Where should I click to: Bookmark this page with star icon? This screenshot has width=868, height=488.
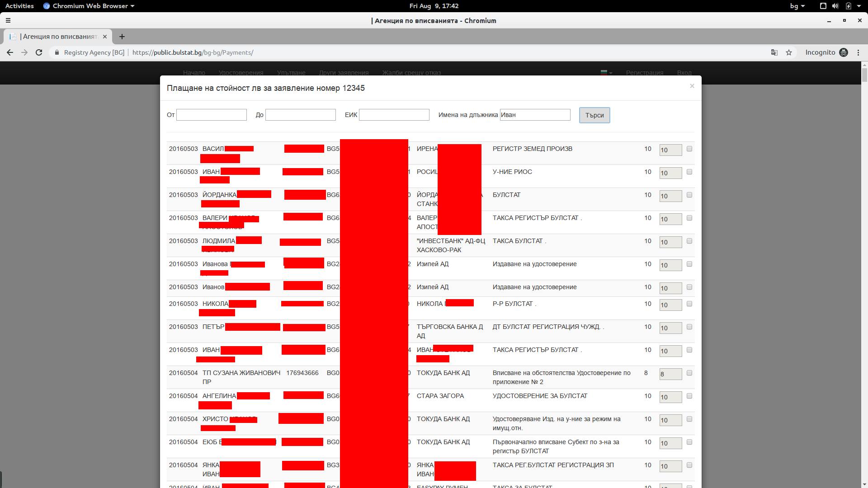[789, 52]
